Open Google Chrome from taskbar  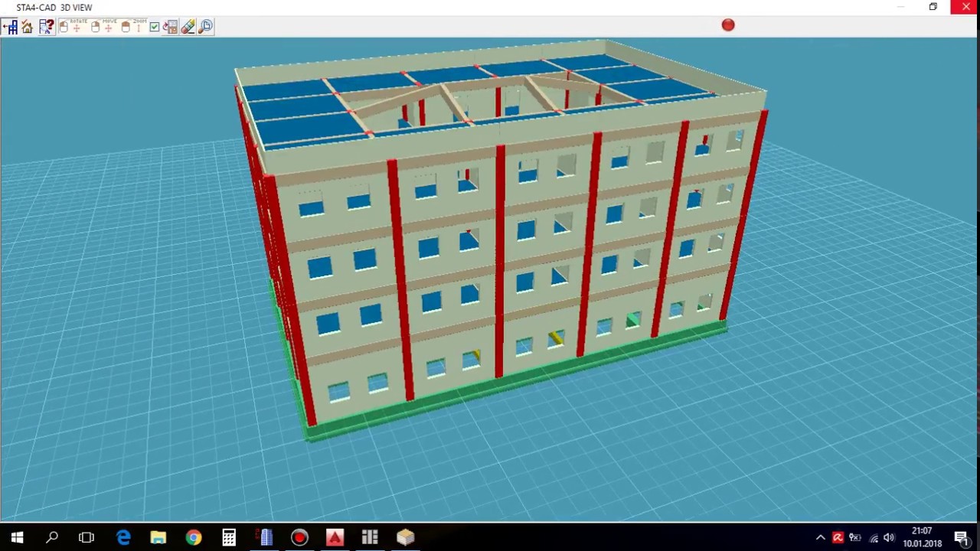coord(194,538)
